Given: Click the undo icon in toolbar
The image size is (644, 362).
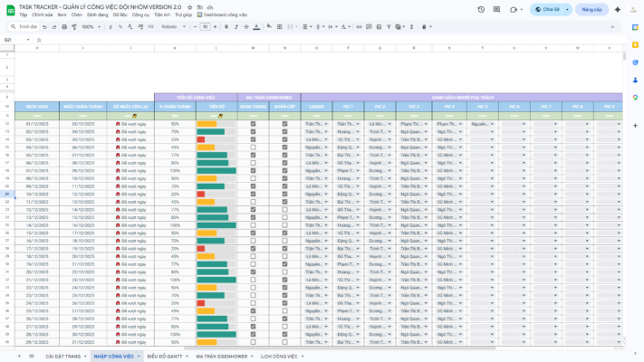Looking at the screenshot, I should tap(44, 26).
